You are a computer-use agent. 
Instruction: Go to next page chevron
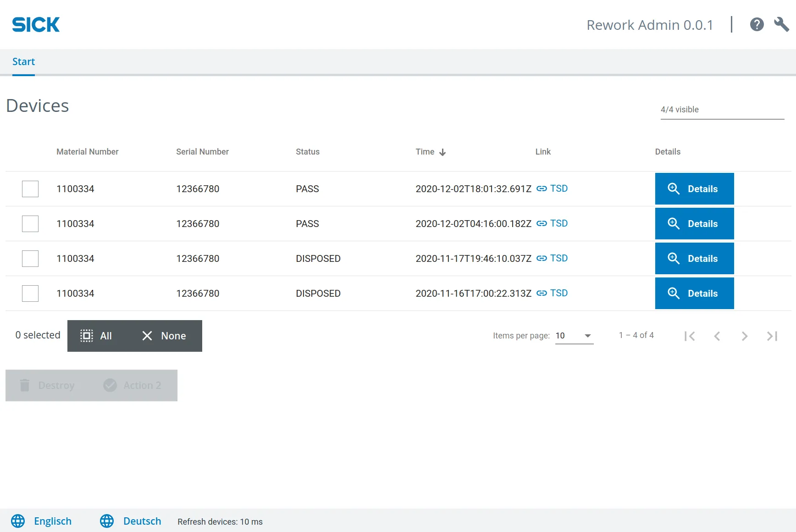(745, 336)
